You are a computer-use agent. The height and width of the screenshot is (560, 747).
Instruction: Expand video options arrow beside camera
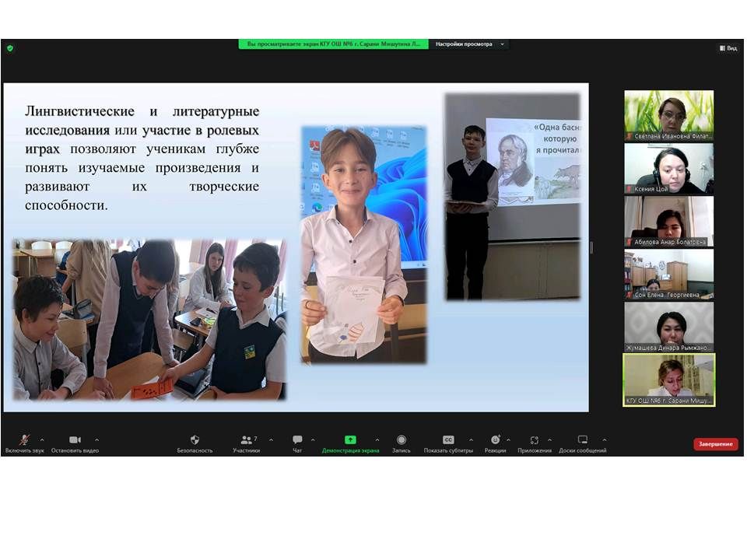pos(96,439)
